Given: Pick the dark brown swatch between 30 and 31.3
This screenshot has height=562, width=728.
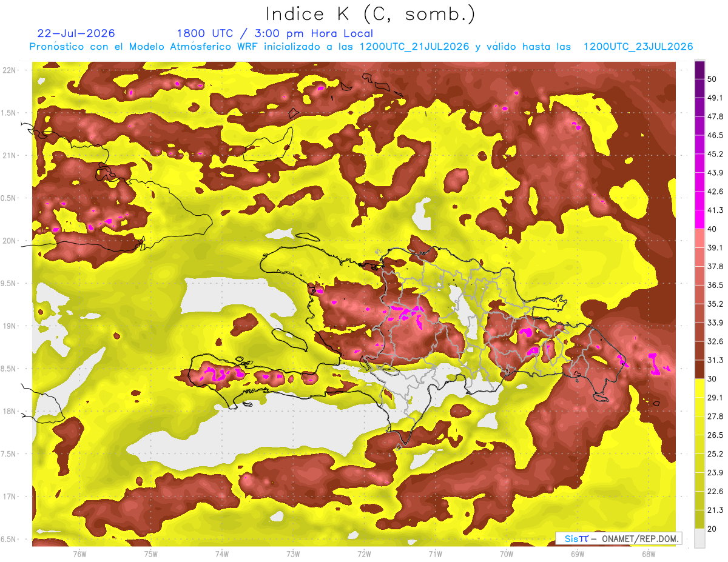Looking at the screenshot, I should point(699,369).
